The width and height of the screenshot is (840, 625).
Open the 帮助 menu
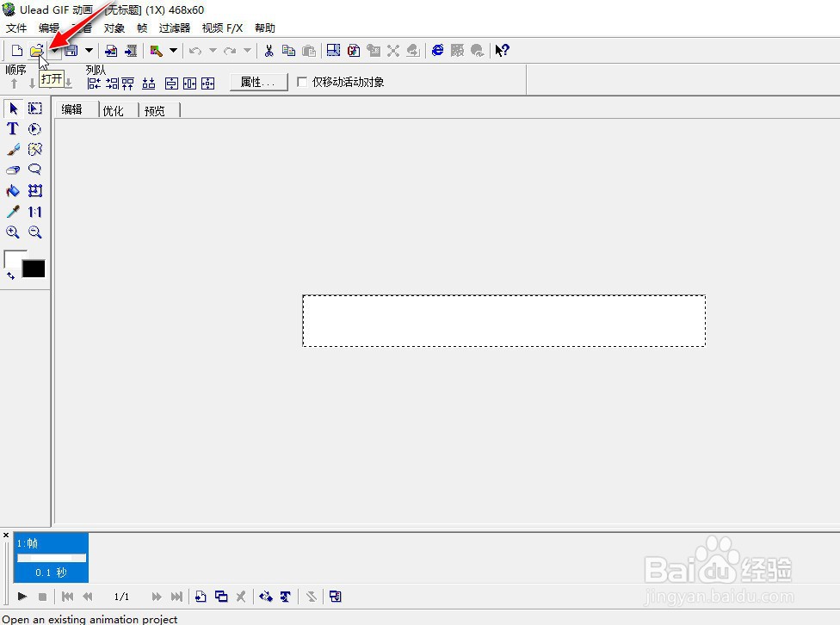coord(265,28)
